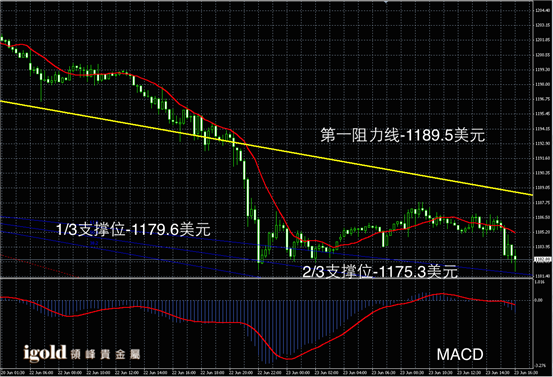
Task: Click the '23 Jun 00:00' time axis label
Action: (297, 372)
